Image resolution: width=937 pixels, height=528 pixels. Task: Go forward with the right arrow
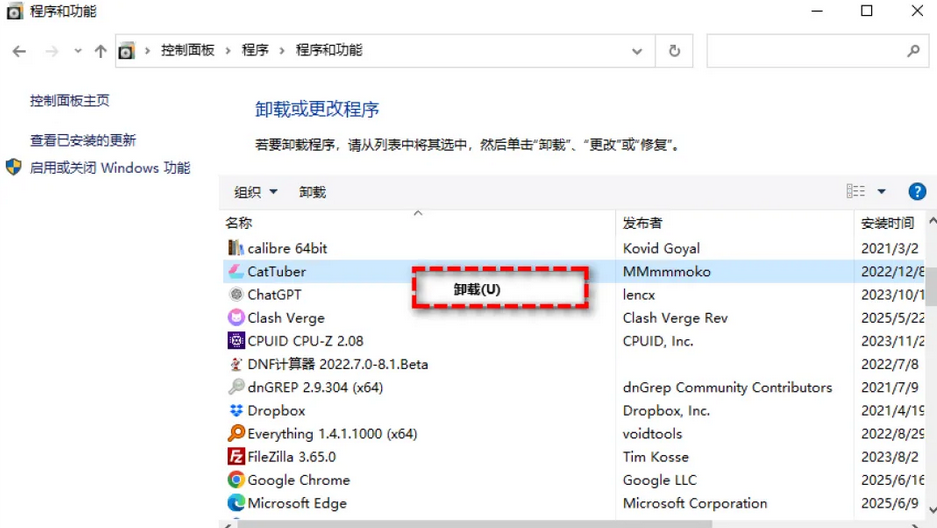tap(52, 51)
